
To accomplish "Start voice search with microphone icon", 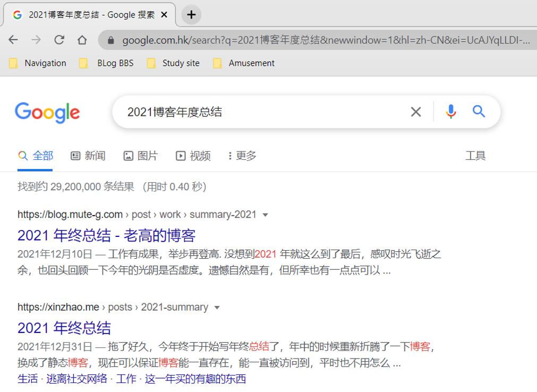I will click(450, 112).
